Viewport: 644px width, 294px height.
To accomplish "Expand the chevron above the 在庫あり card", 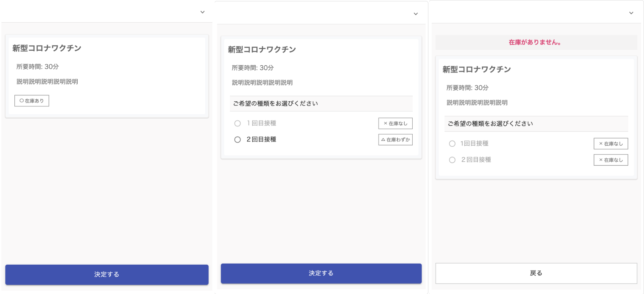I will tap(202, 12).
